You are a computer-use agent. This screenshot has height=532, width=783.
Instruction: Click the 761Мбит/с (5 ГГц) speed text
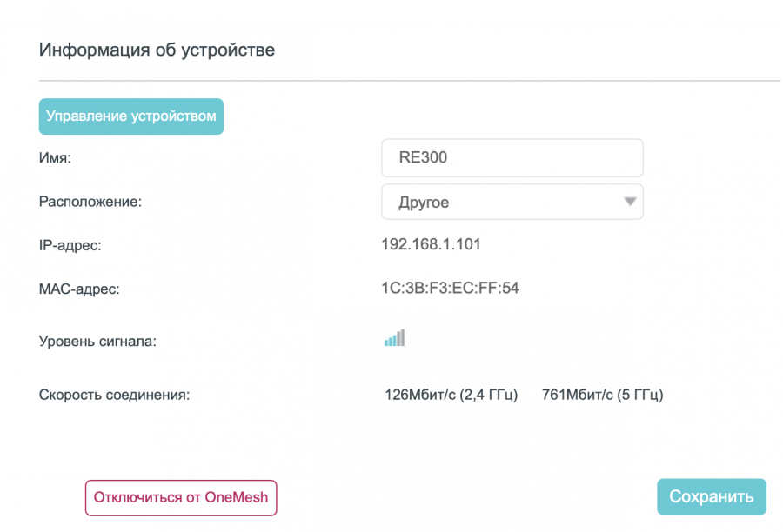click(x=602, y=395)
